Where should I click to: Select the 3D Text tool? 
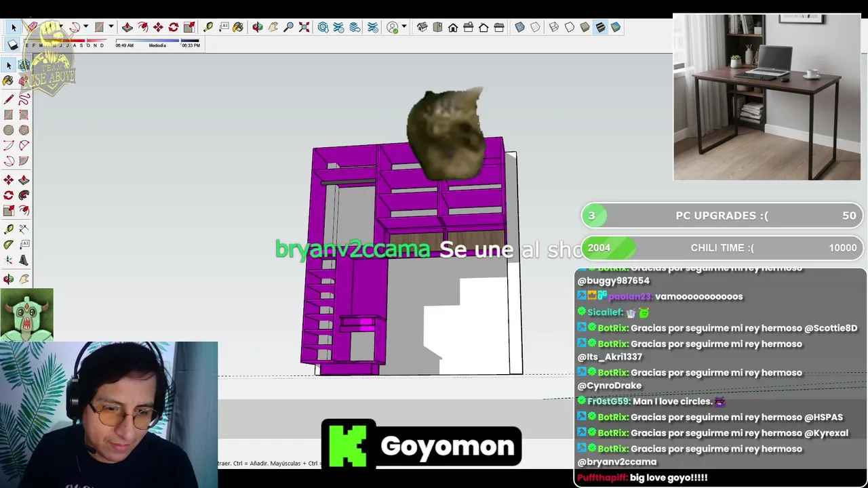(x=24, y=260)
